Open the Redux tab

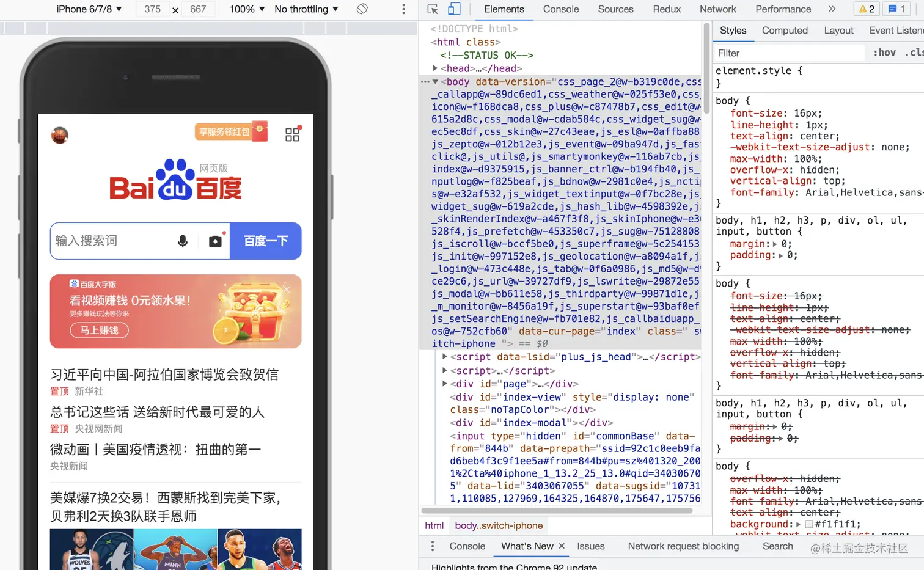coord(667,9)
